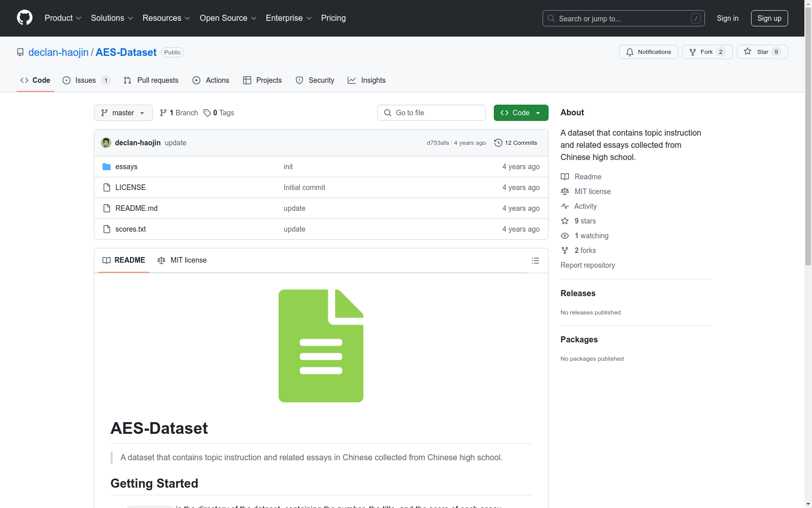Click the clock icon next to 12 Commits
The image size is (812, 508).
point(498,143)
